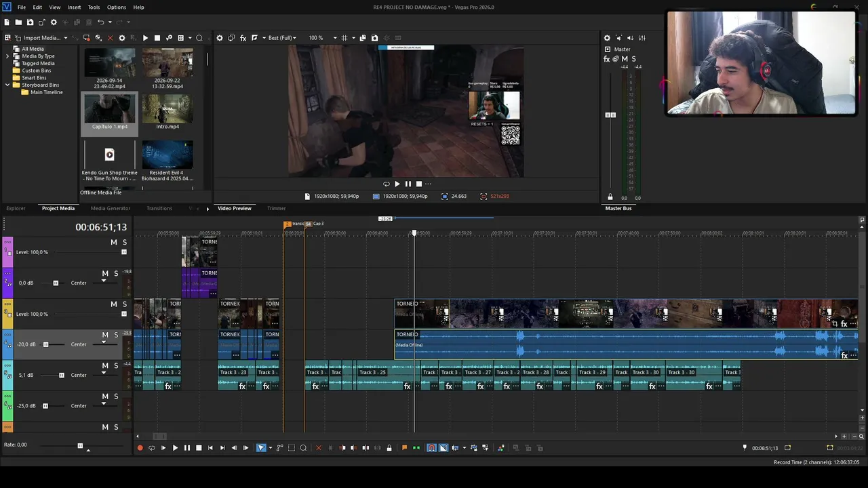Open Video FX in preview toolbar
This screenshot has height=488, width=868.
[x=243, y=38]
